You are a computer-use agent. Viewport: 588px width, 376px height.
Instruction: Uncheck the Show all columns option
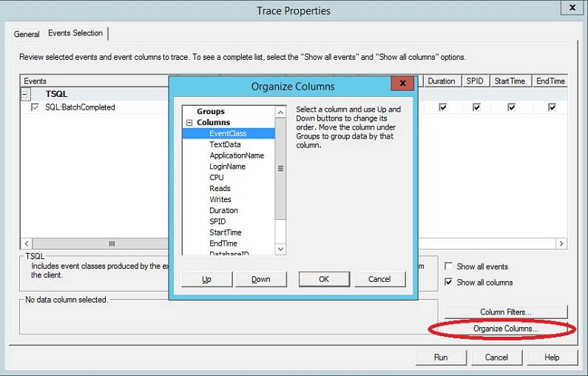(449, 282)
